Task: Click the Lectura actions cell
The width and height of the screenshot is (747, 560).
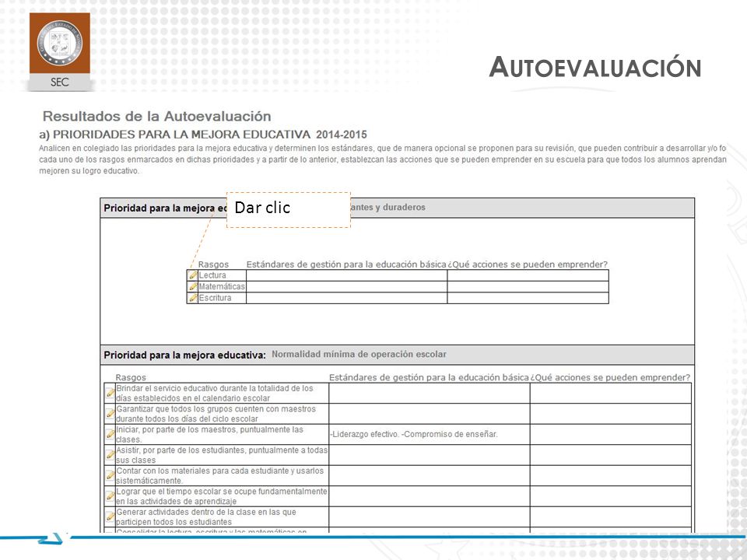Action: click(528, 275)
